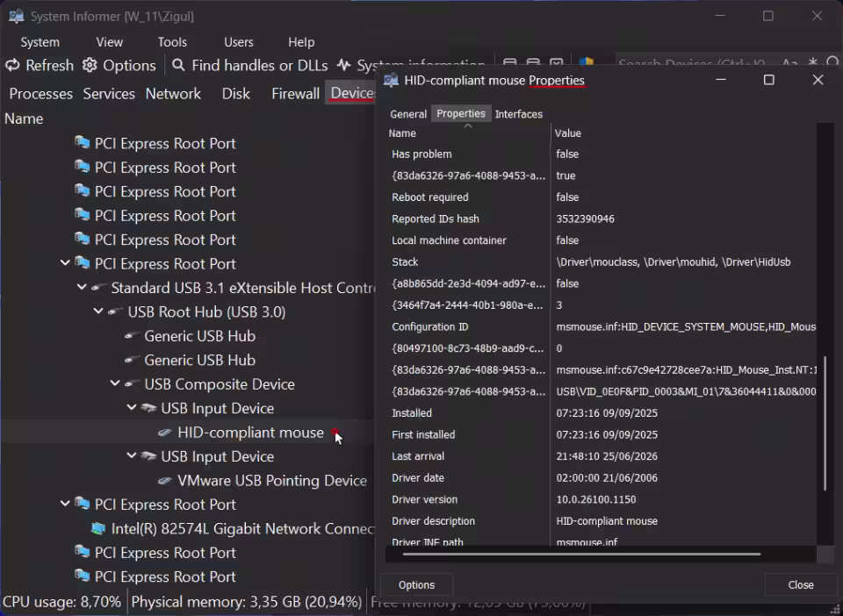The width and height of the screenshot is (843, 616).
Task: Click the dialog's horizontal scrollbar thumb
Action: click(x=581, y=555)
